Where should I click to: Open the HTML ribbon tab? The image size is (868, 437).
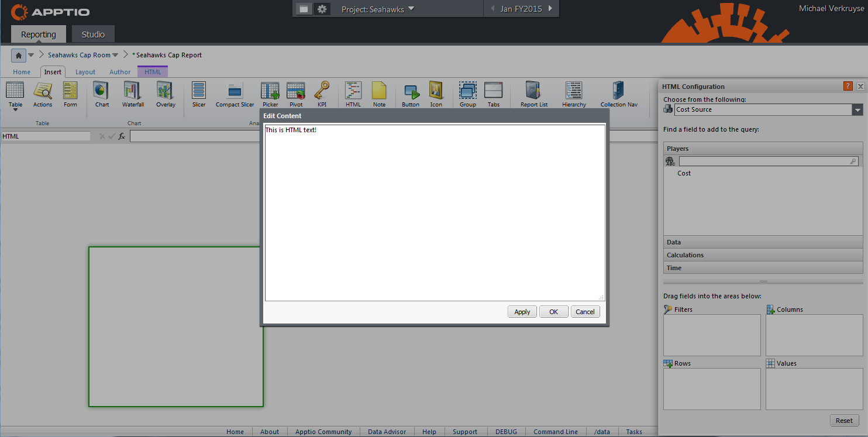click(153, 72)
